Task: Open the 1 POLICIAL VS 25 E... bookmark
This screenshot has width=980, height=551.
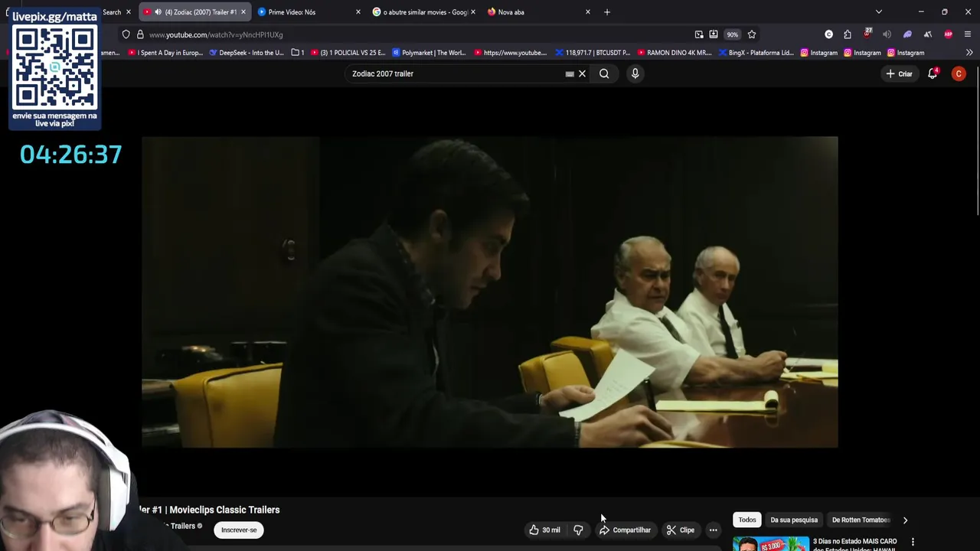Action: pyautogui.click(x=348, y=53)
